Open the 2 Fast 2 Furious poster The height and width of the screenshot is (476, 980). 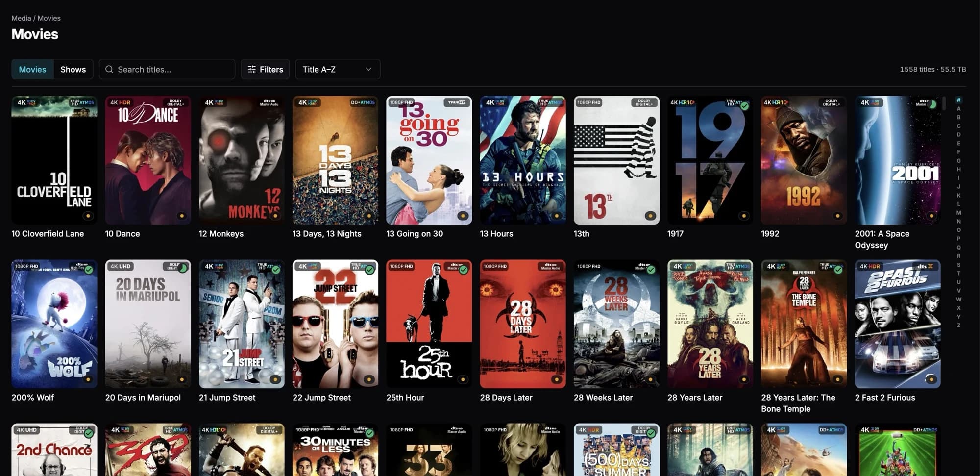click(x=898, y=324)
